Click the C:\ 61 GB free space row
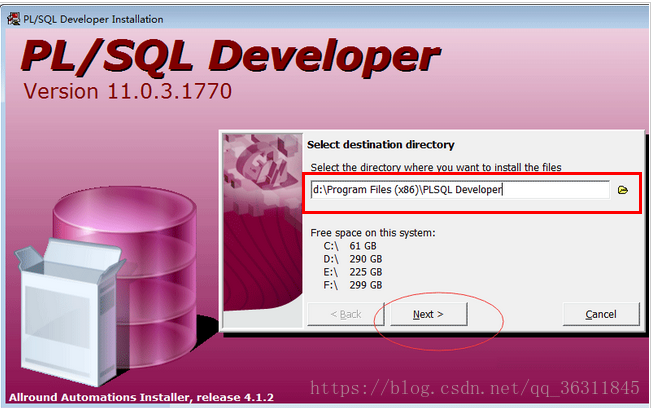 tap(350, 246)
